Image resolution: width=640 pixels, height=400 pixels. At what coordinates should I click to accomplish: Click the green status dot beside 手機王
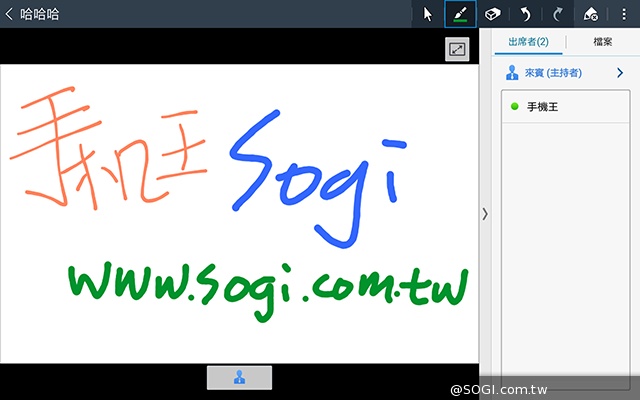click(514, 106)
